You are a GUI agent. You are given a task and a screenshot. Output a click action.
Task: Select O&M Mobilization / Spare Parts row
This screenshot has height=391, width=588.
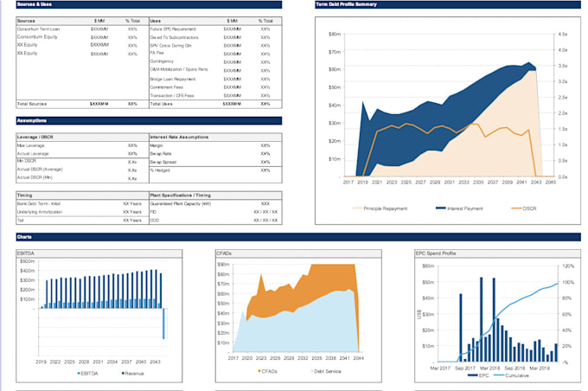215,70
